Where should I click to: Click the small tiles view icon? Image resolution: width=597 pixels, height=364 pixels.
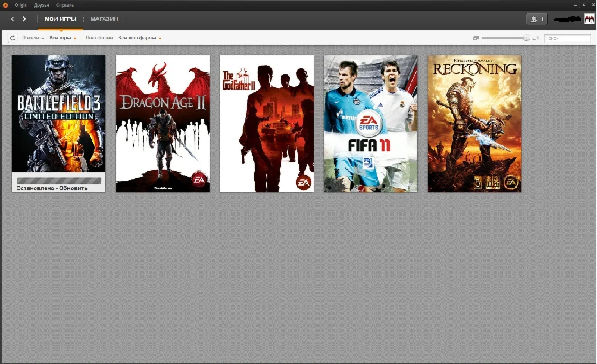[x=476, y=37]
